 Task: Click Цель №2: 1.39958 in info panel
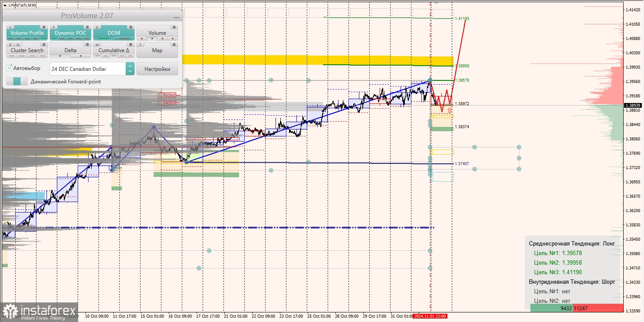coord(558,262)
